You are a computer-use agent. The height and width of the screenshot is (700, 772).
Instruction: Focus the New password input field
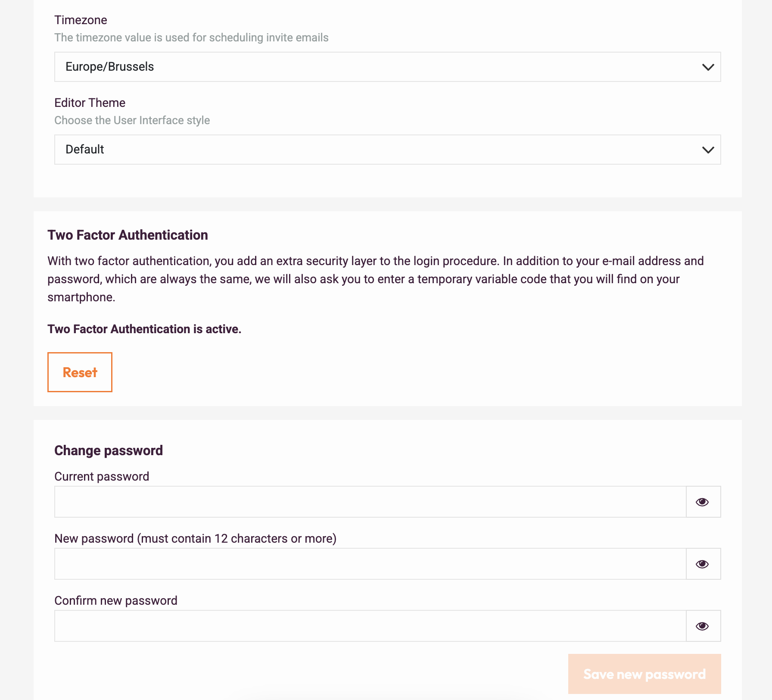coord(370,564)
